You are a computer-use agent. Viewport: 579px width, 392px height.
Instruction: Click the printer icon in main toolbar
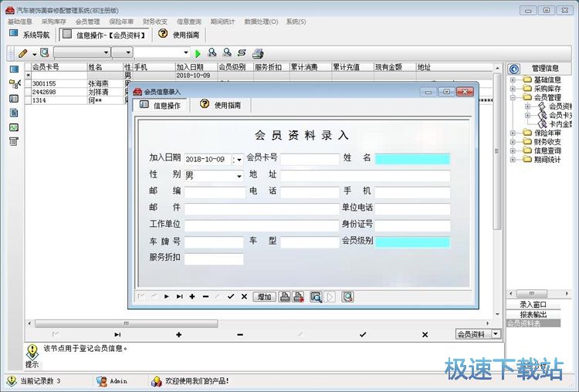point(258,53)
